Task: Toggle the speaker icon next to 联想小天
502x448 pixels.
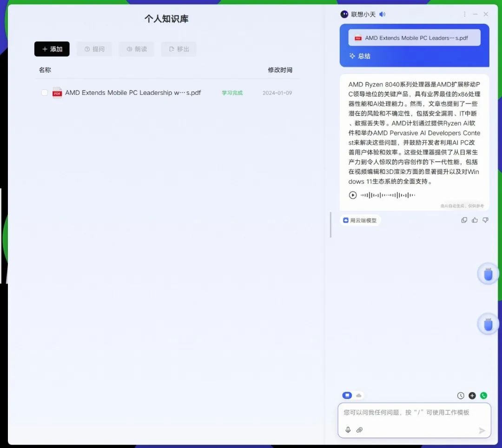Action: pyautogui.click(x=382, y=14)
